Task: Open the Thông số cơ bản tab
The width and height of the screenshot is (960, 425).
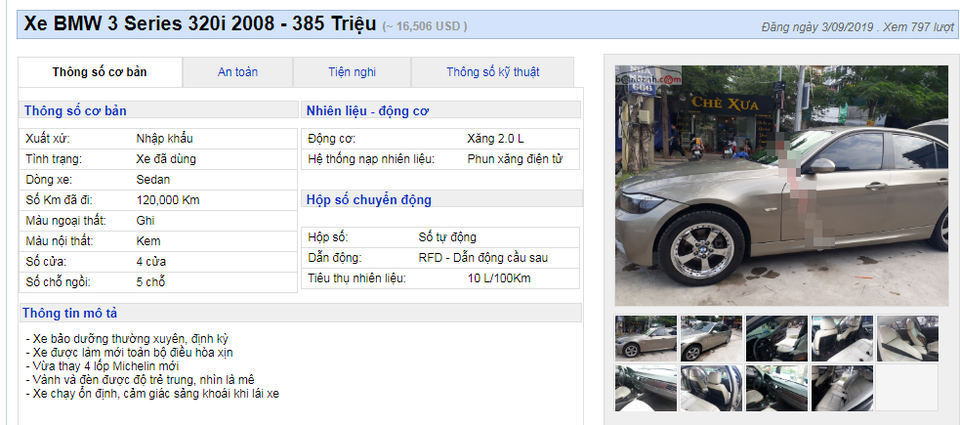Action: (x=100, y=72)
